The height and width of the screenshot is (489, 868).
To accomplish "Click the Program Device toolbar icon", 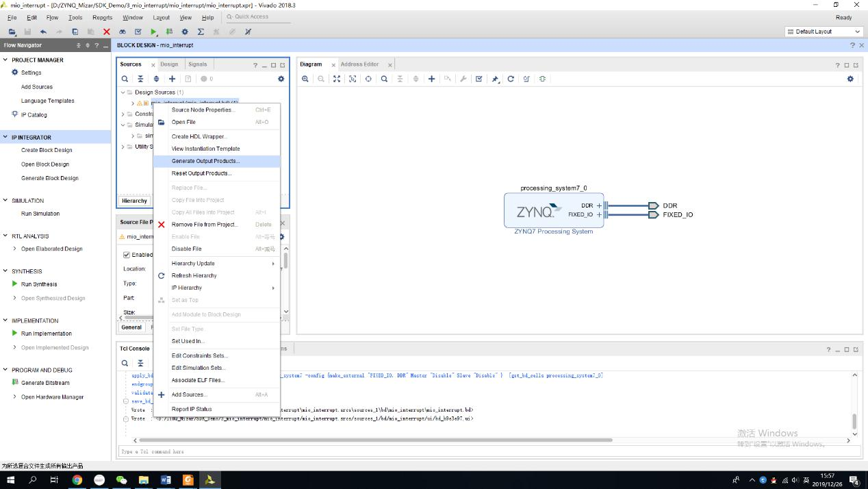I will [x=169, y=32].
